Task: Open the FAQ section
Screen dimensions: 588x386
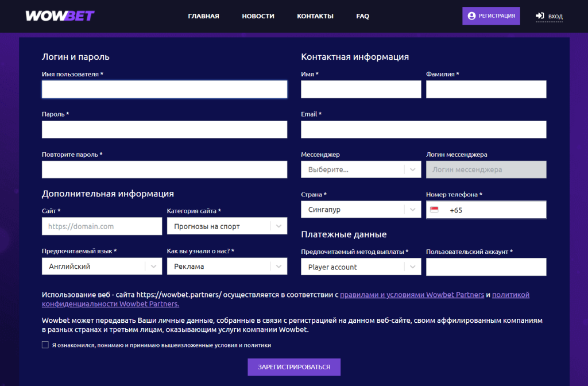Action: [362, 16]
